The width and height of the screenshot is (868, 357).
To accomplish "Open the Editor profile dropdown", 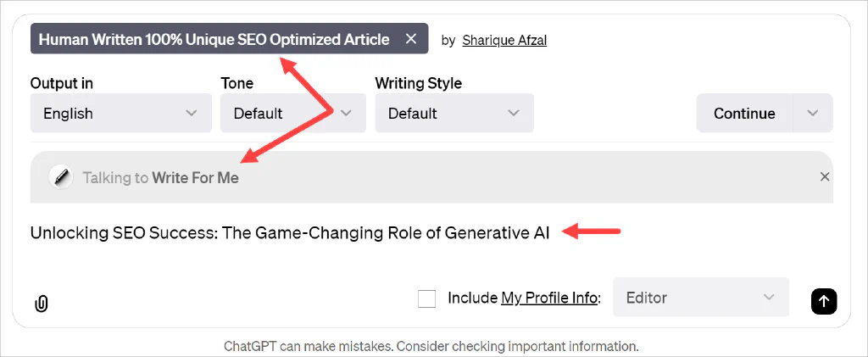I will point(701,298).
